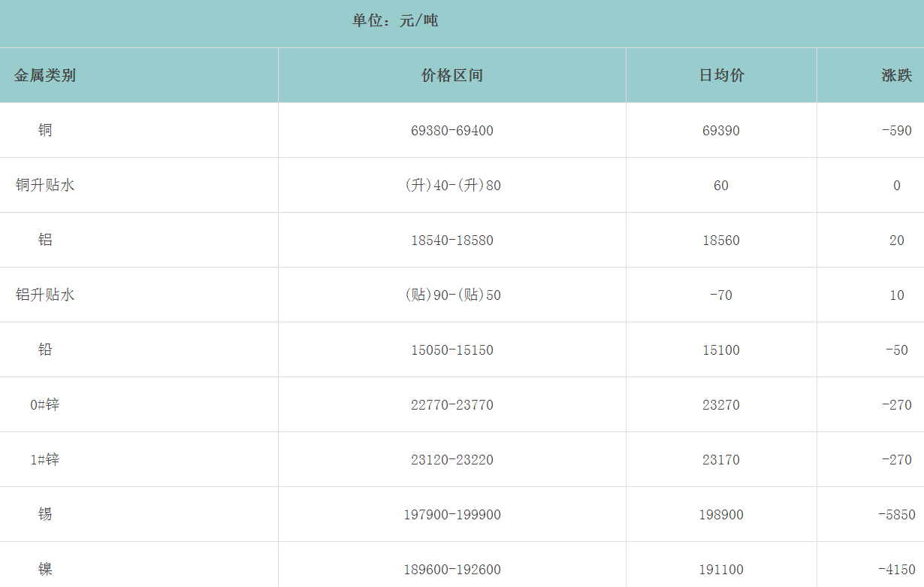Click the nickel change value -4150
Screen dimensions: 924x587
(x=896, y=570)
